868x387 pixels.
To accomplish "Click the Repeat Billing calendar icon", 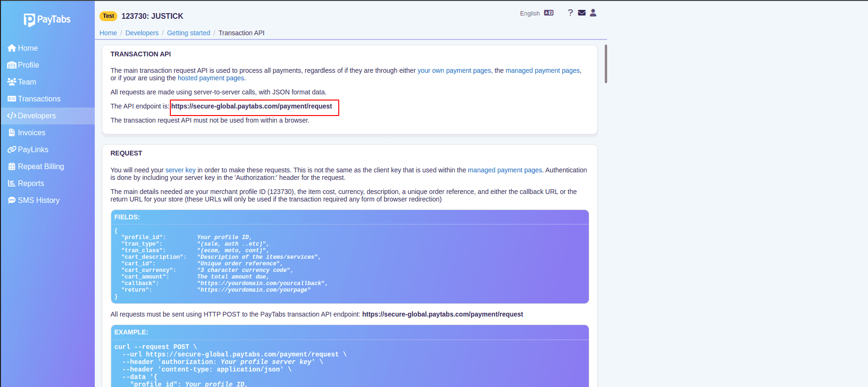I will (x=12, y=166).
